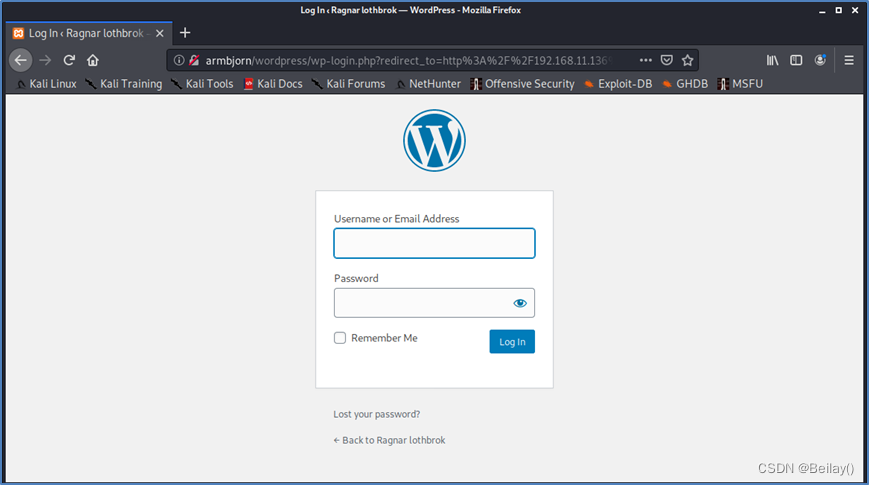The width and height of the screenshot is (869, 485).
Task: Click the insecure connection padlock icon
Action: (193, 60)
